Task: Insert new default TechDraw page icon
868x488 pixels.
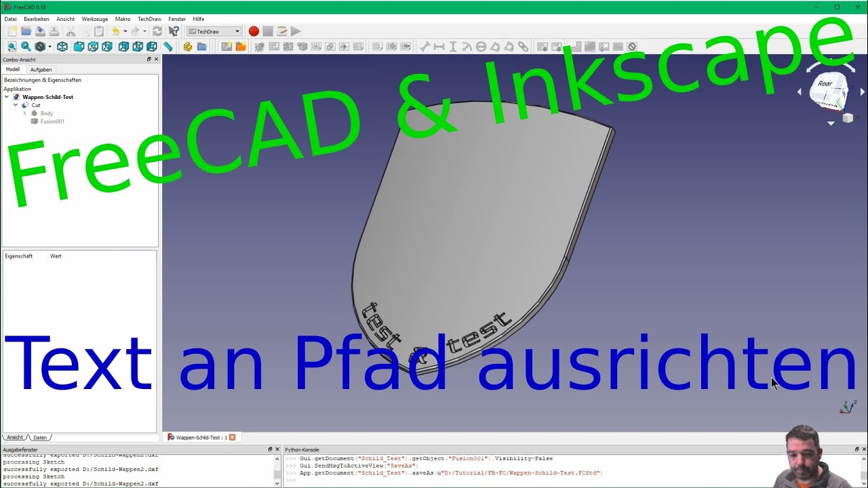Action: pyautogui.click(x=226, y=47)
